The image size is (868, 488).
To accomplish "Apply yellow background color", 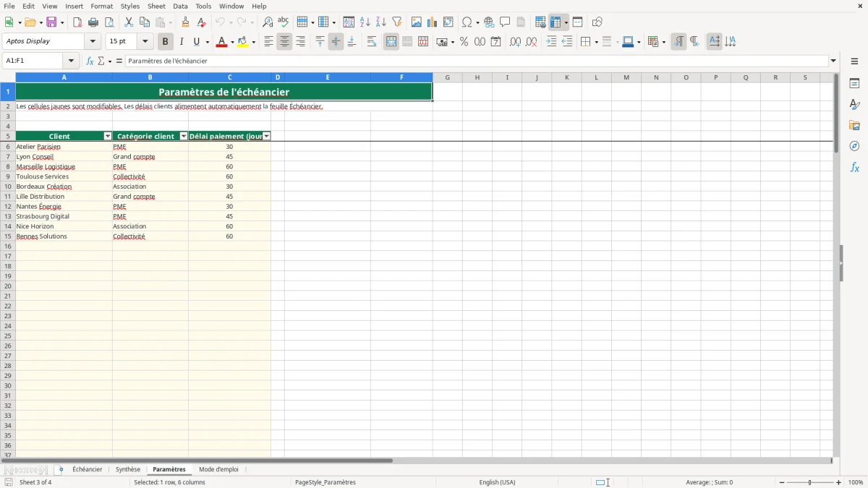I will 243,42.
